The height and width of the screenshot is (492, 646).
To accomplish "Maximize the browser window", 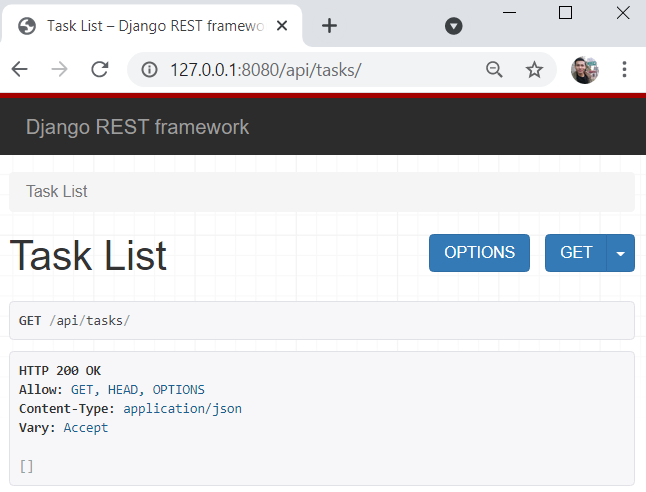I will tap(565, 13).
